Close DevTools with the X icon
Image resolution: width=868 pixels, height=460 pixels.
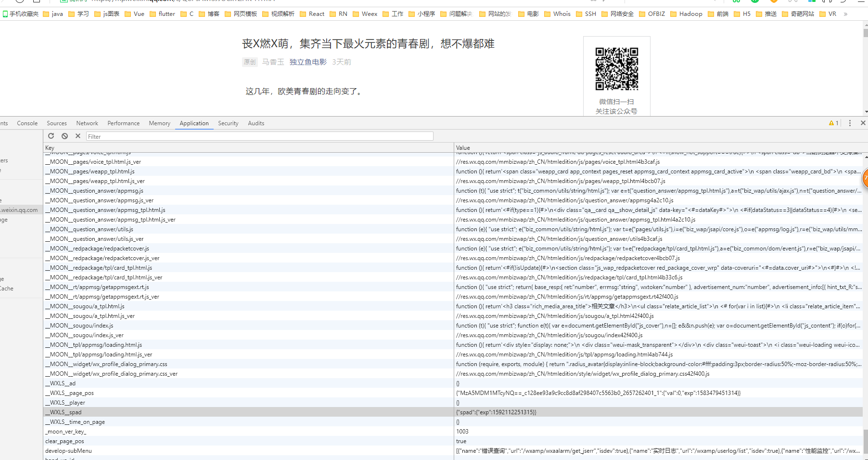[863, 123]
